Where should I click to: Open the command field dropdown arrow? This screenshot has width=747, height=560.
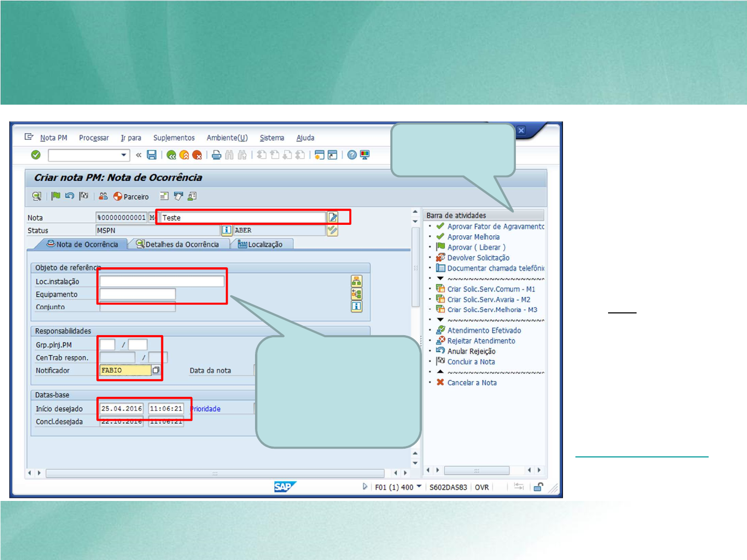[123, 155]
